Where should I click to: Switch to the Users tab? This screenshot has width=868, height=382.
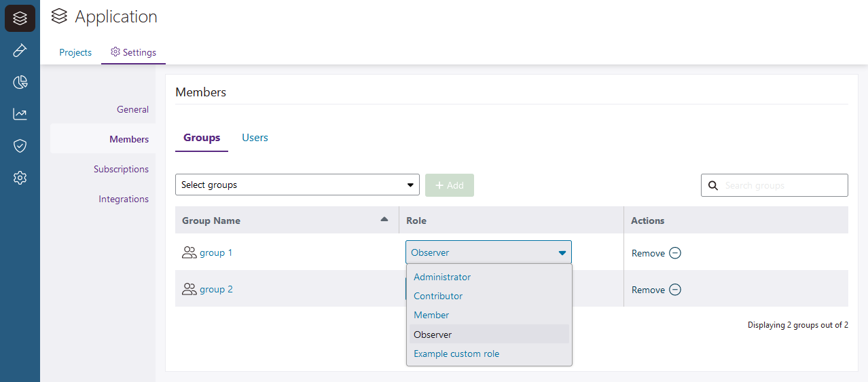tap(255, 138)
